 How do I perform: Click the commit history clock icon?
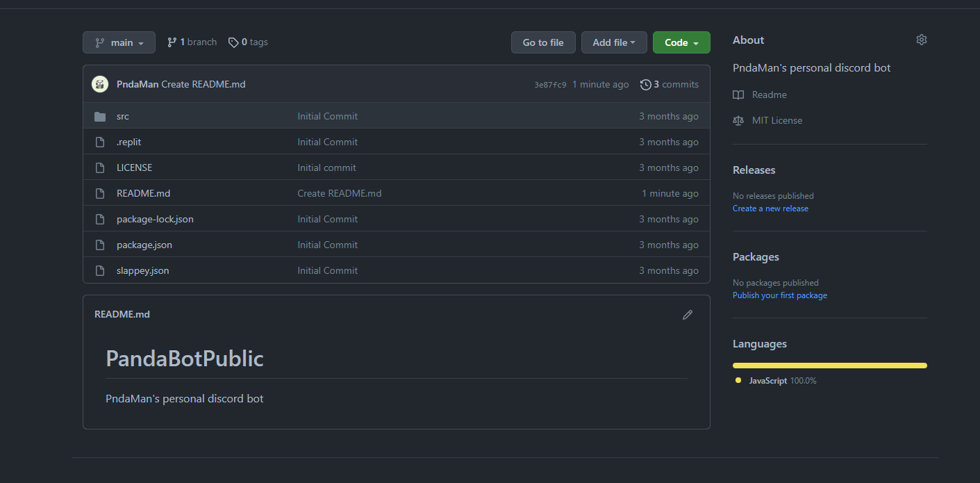(645, 85)
